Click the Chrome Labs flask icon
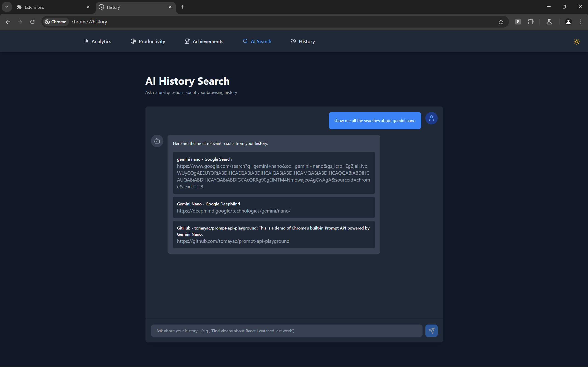 [x=549, y=22]
